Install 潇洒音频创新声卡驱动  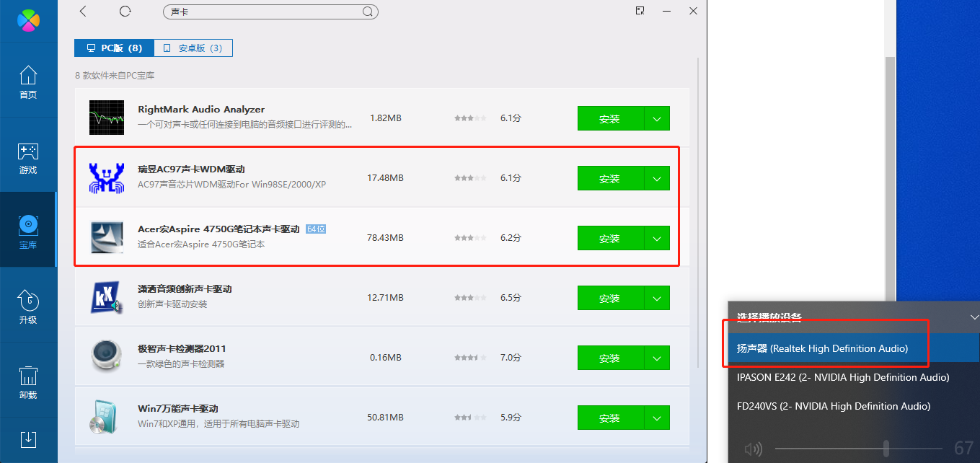[x=610, y=298]
